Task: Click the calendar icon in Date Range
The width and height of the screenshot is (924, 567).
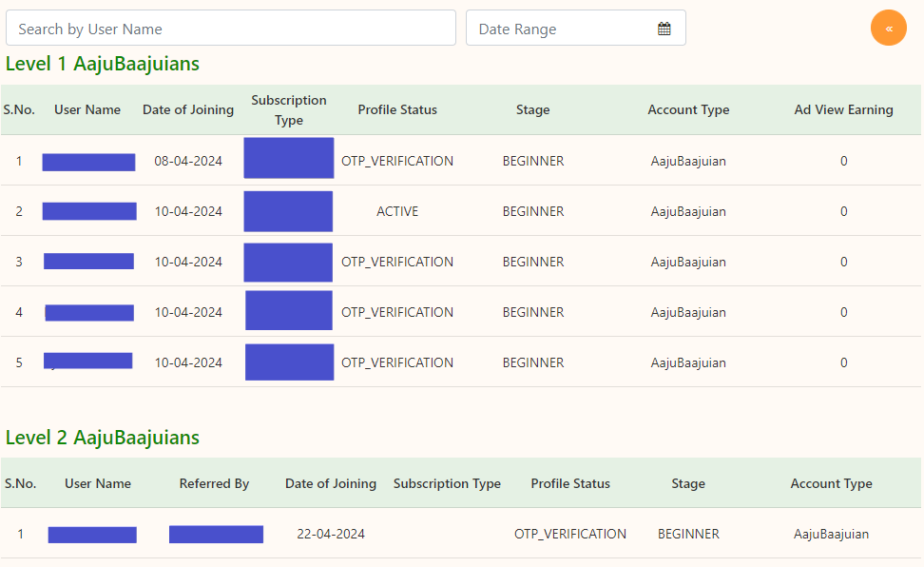Action: point(664,29)
